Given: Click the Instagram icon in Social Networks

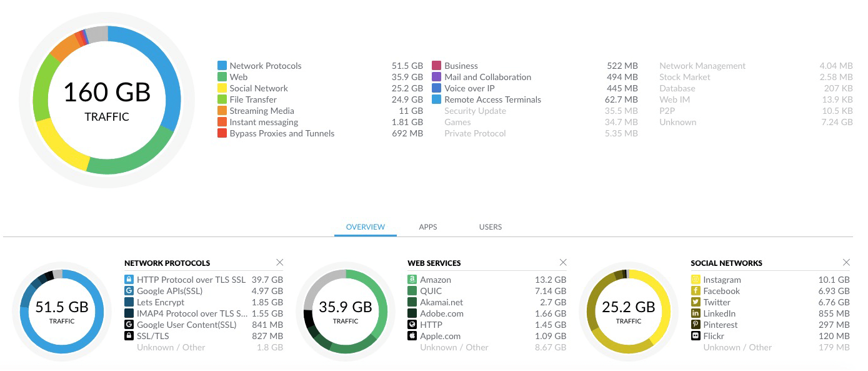Looking at the screenshot, I should pyautogui.click(x=696, y=280).
